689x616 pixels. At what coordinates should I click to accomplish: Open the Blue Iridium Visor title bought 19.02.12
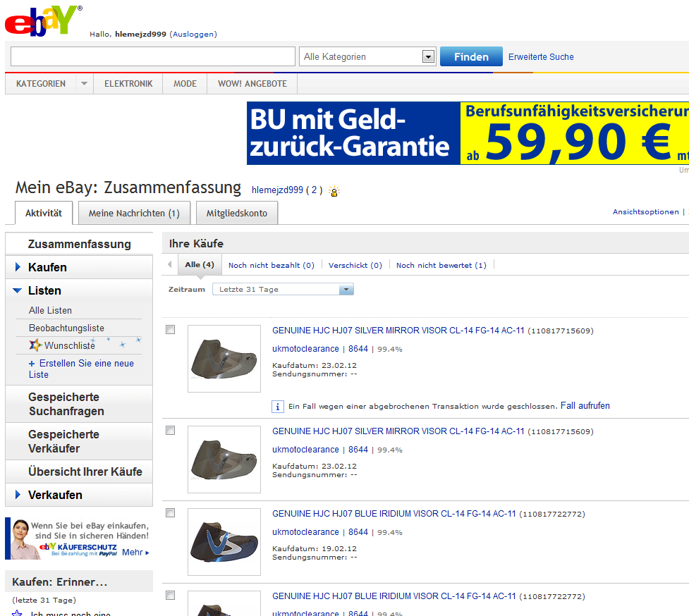(394, 514)
